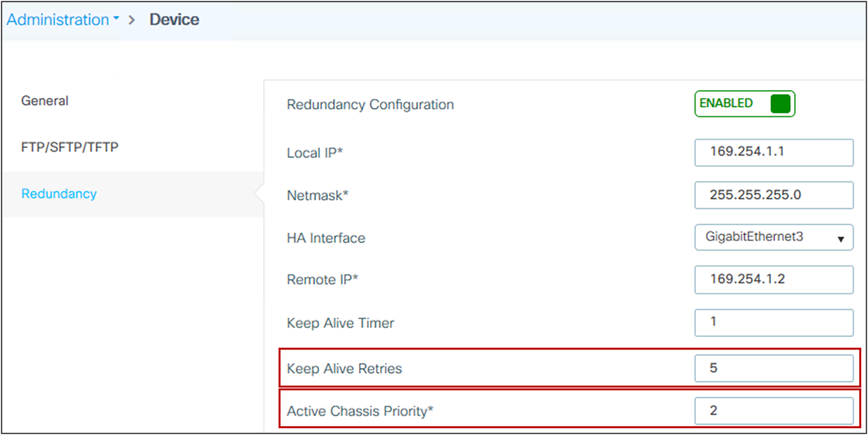Expand the HA Interface GigabitEthernet3 dropdown
Image resolution: width=868 pixels, height=435 pixels.
(774, 237)
